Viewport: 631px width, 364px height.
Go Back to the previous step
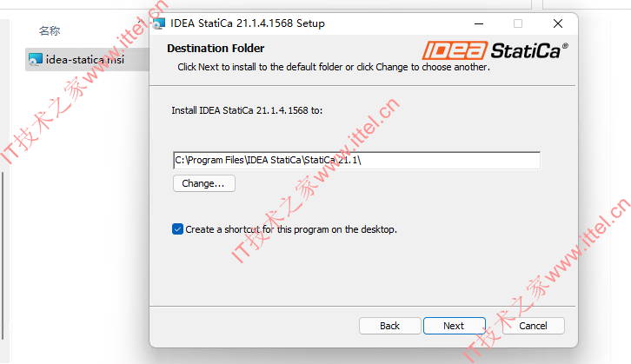pyautogui.click(x=390, y=326)
